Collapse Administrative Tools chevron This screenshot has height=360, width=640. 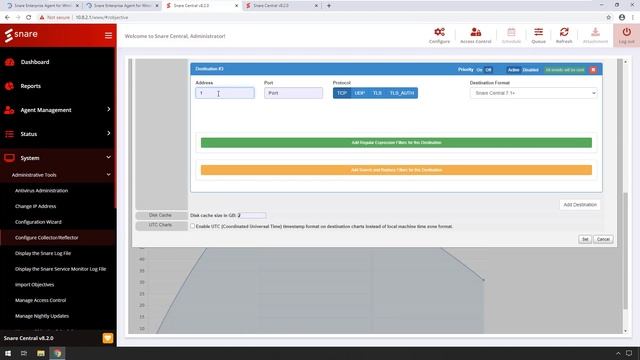pyautogui.click(x=109, y=175)
